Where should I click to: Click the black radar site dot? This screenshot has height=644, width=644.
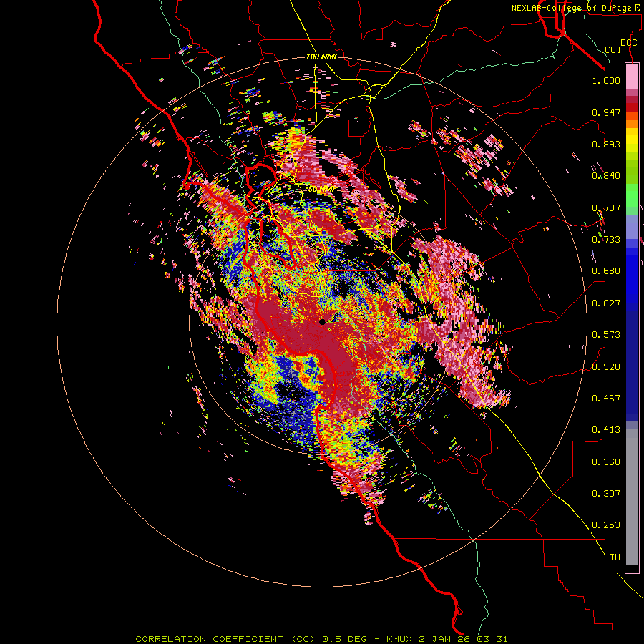(322, 322)
